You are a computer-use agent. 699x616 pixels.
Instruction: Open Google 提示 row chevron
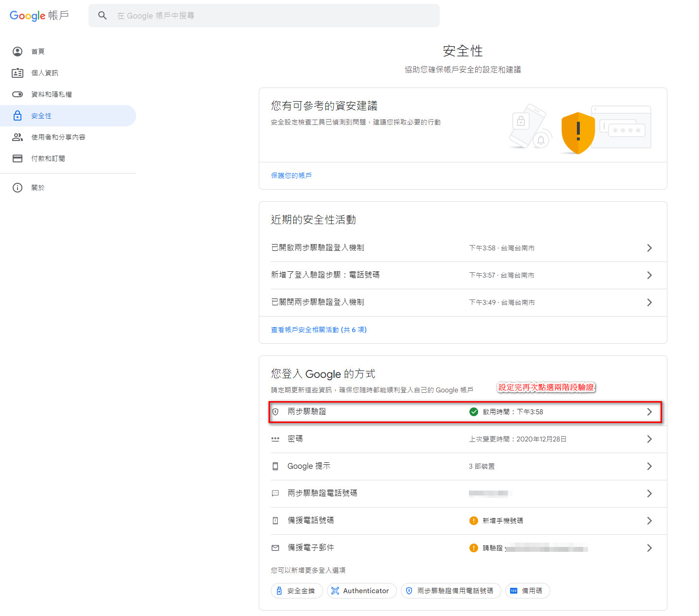coord(649,466)
